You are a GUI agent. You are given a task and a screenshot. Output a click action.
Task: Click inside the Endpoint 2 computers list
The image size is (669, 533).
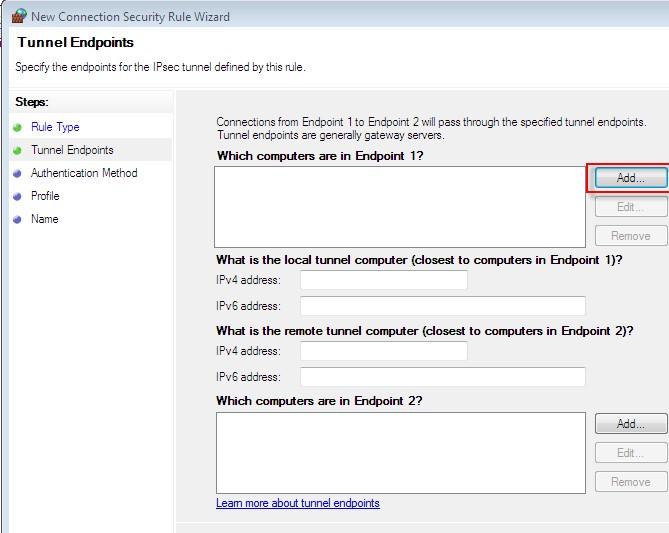(400, 452)
